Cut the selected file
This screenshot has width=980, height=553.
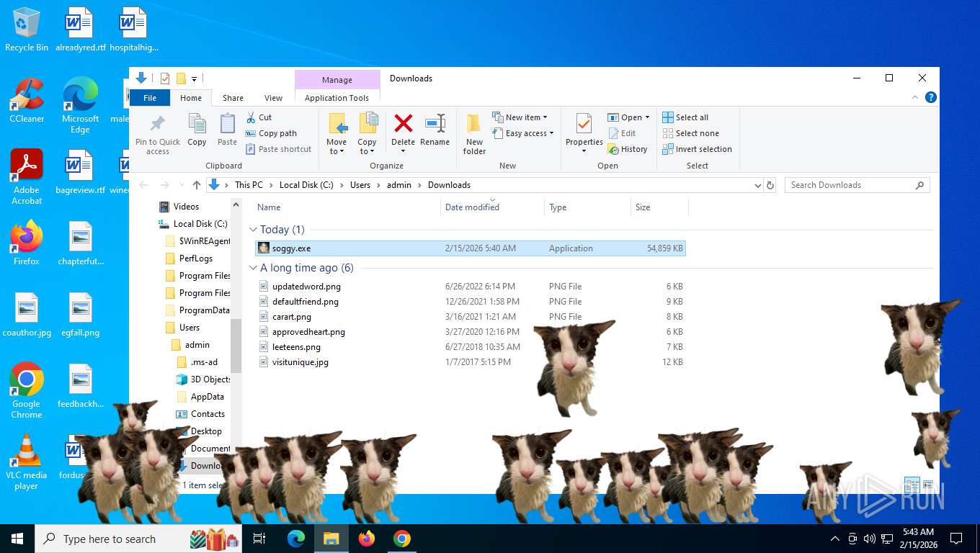point(259,117)
